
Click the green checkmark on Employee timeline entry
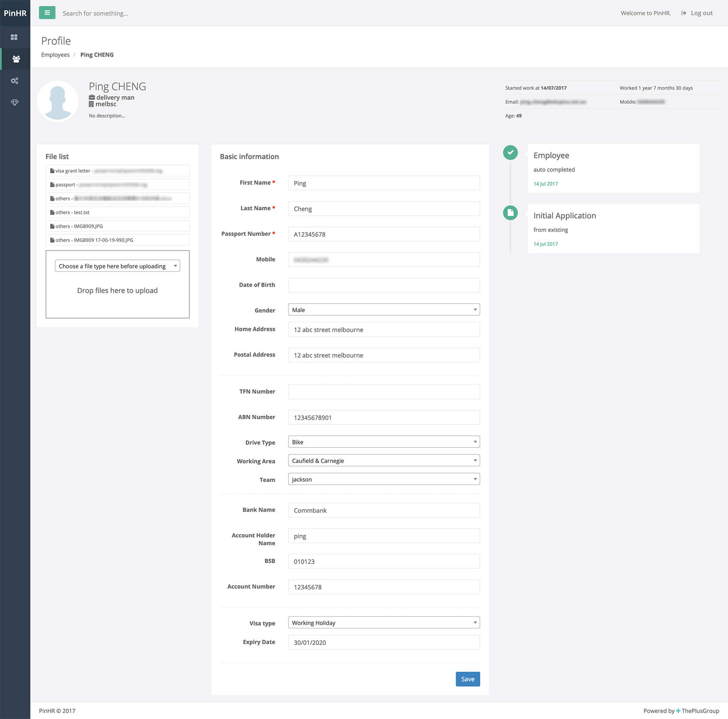pyautogui.click(x=510, y=153)
